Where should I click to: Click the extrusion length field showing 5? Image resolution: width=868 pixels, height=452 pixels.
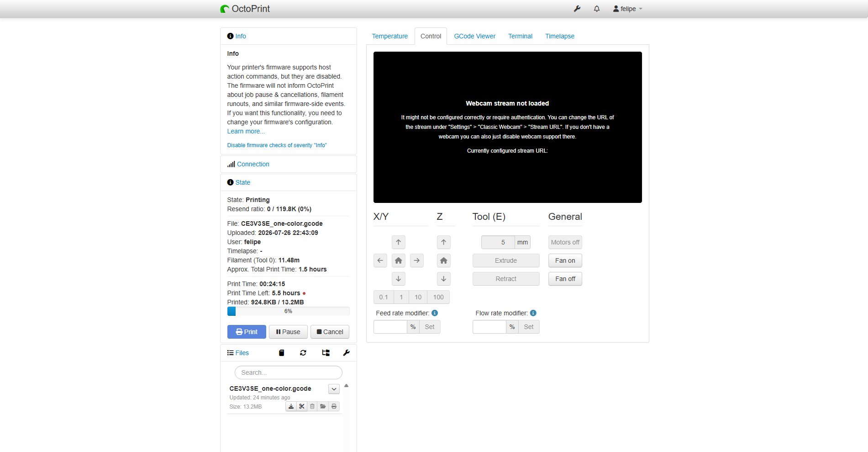(498, 242)
